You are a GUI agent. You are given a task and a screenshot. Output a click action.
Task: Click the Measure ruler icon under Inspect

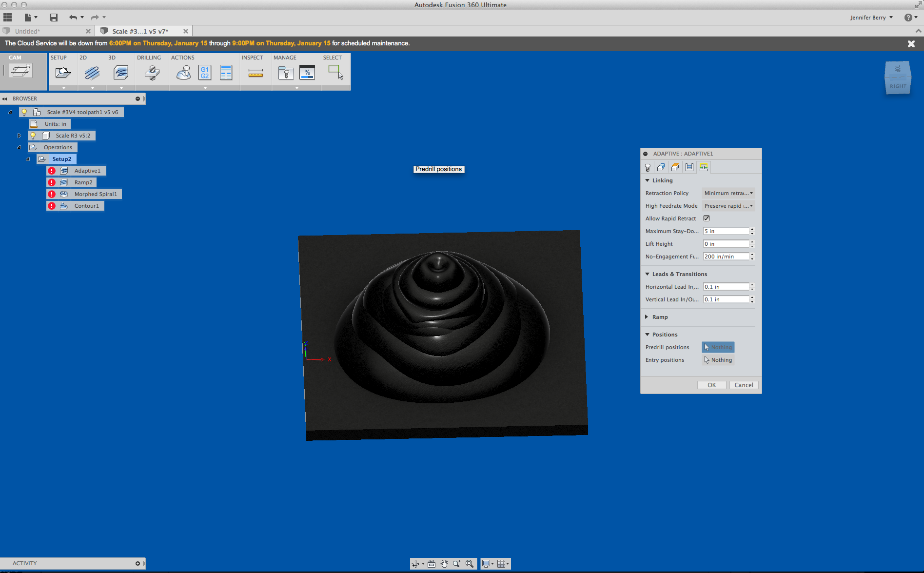coord(256,73)
